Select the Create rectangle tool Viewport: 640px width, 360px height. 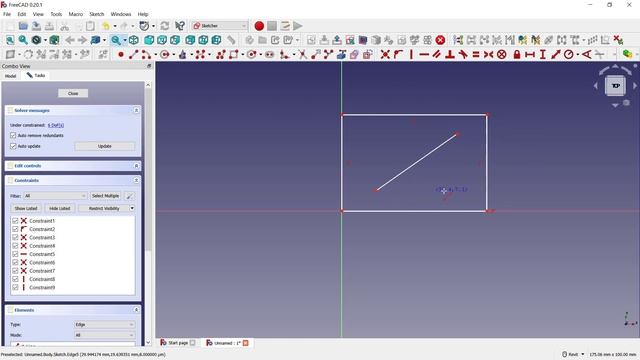point(233,54)
